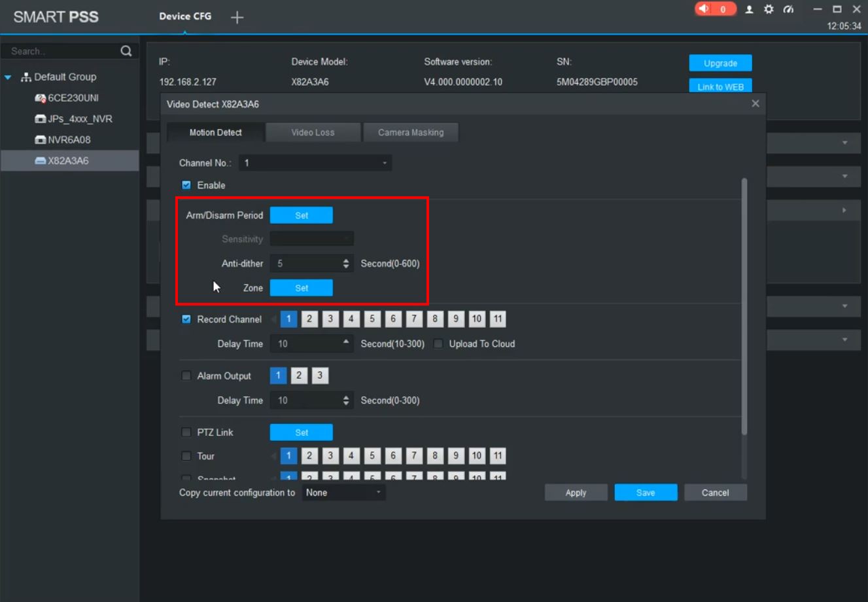
Task: Select the NVR6A08 device
Action: [x=69, y=140]
